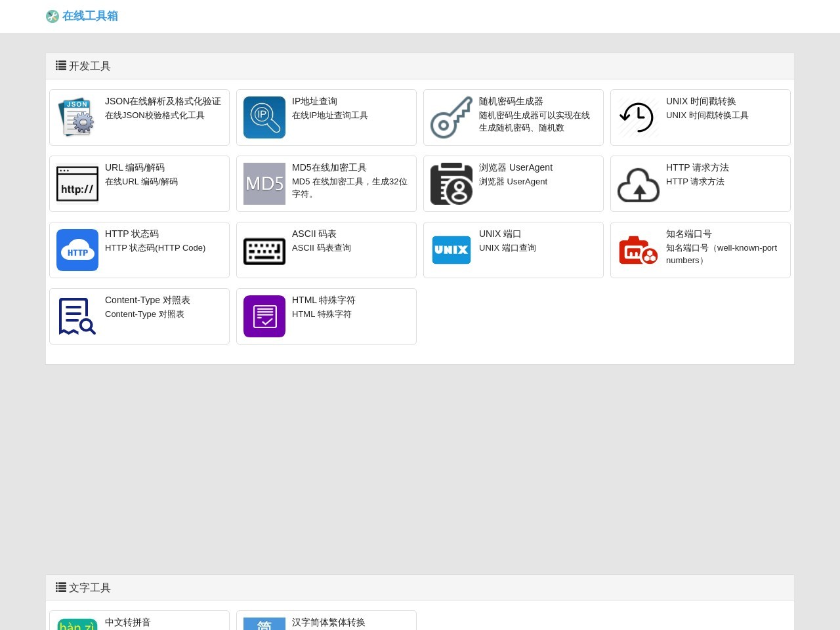This screenshot has height=630, width=840.
Task: Open UNIX 时间戳转换 title link
Action: coord(701,101)
